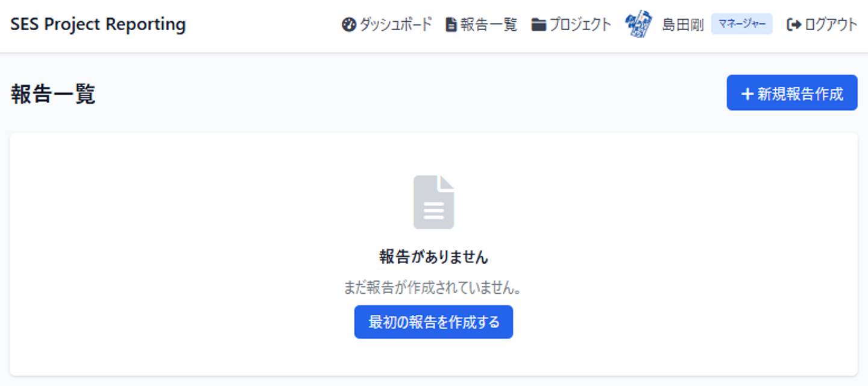Viewport: 868px width, 386px height.
Task: Click the user avatar image
Action: click(x=639, y=25)
